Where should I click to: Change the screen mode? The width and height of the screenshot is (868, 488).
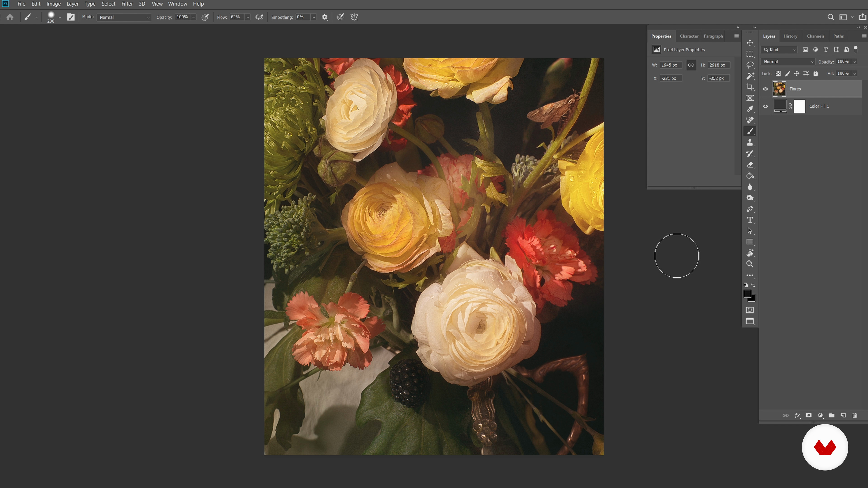tap(750, 321)
